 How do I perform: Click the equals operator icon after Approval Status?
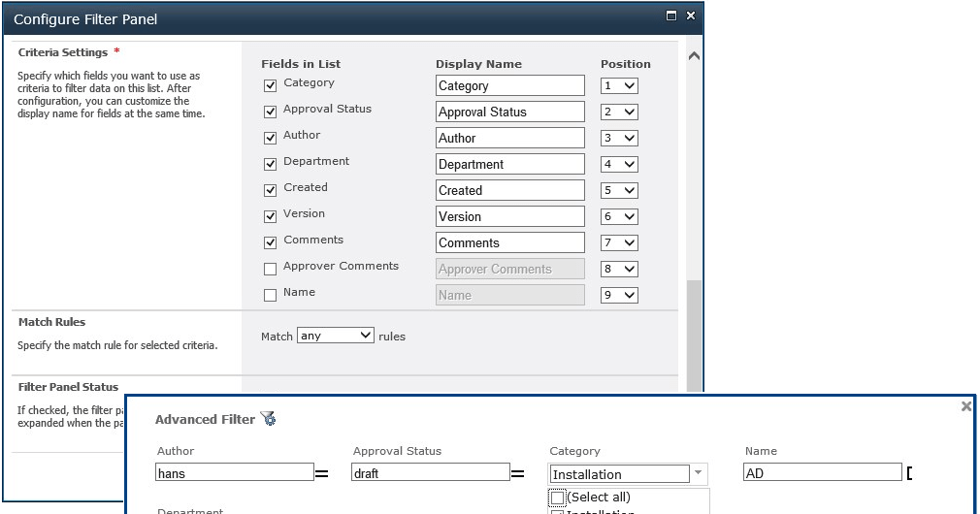click(x=517, y=474)
